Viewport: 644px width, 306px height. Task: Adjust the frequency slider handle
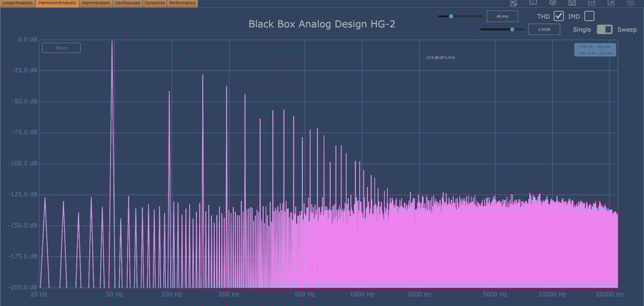(x=451, y=16)
